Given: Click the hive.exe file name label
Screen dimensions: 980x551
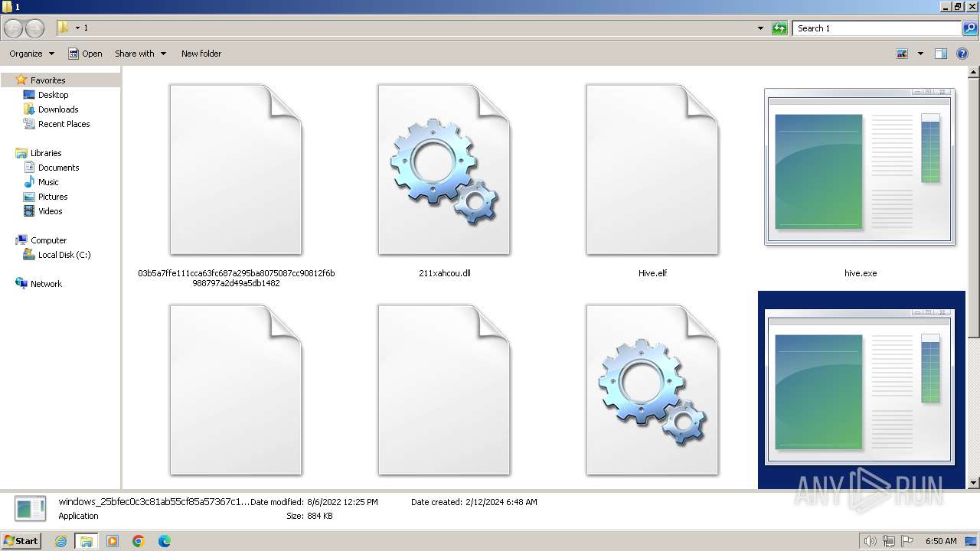Looking at the screenshot, I should (x=860, y=273).
